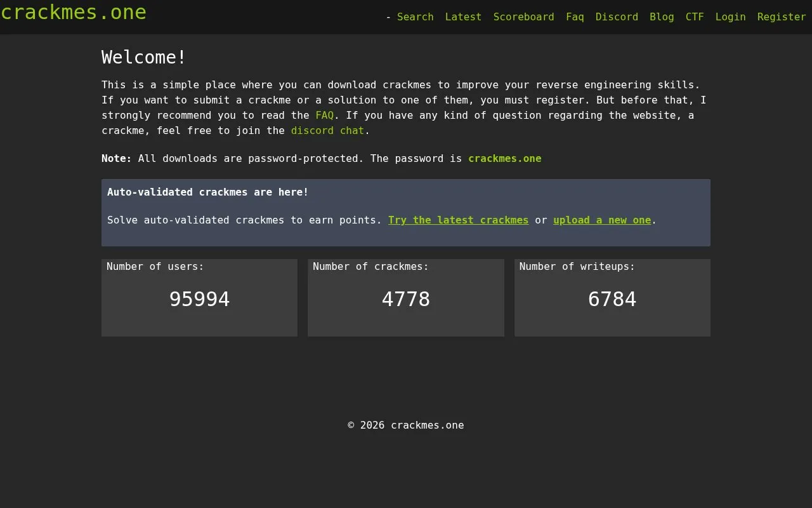Open the CTF page

click(x=695, y=17)
